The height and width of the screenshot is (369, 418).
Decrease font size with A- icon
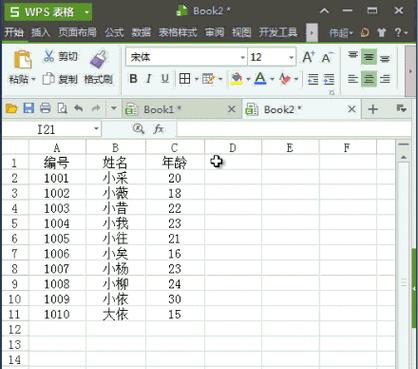click(x=327, y=57)
